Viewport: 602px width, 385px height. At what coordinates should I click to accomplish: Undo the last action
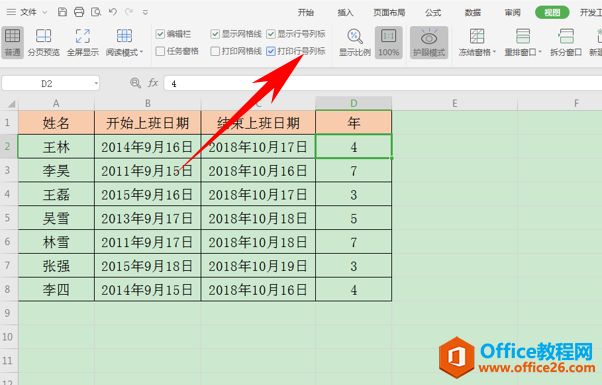point(112,12)
